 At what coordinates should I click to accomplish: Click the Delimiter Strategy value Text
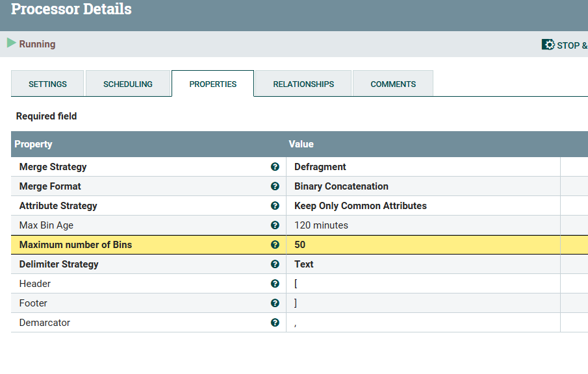(x=304, y=264)
